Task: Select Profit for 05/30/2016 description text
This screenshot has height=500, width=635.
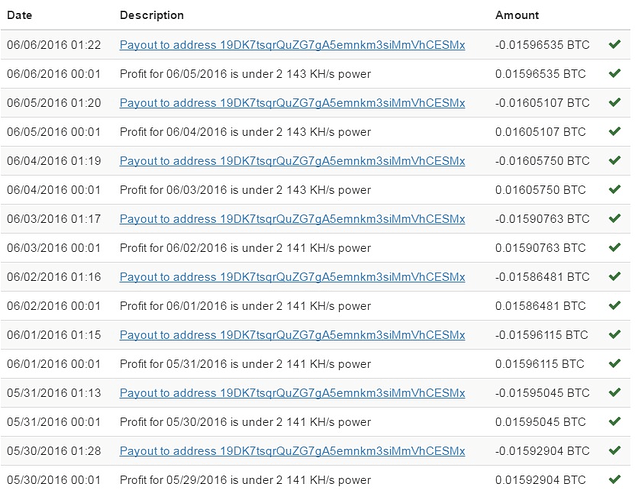Action: pyautogui.click(x=245, y=422)
